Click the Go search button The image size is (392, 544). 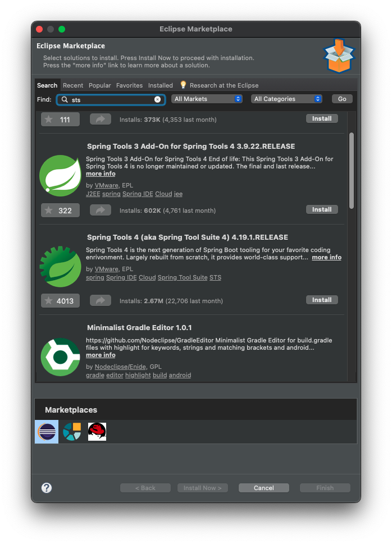pos(342,99)
